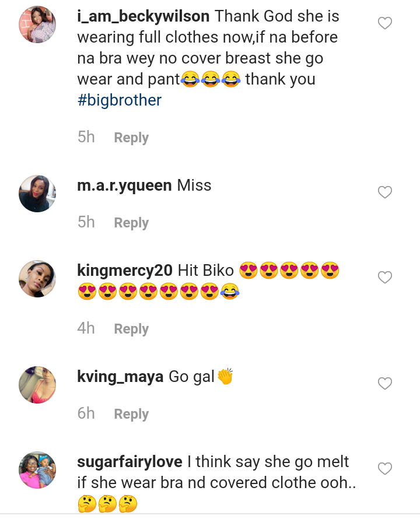Tap kving_maya's profile picture

point(37,384)
